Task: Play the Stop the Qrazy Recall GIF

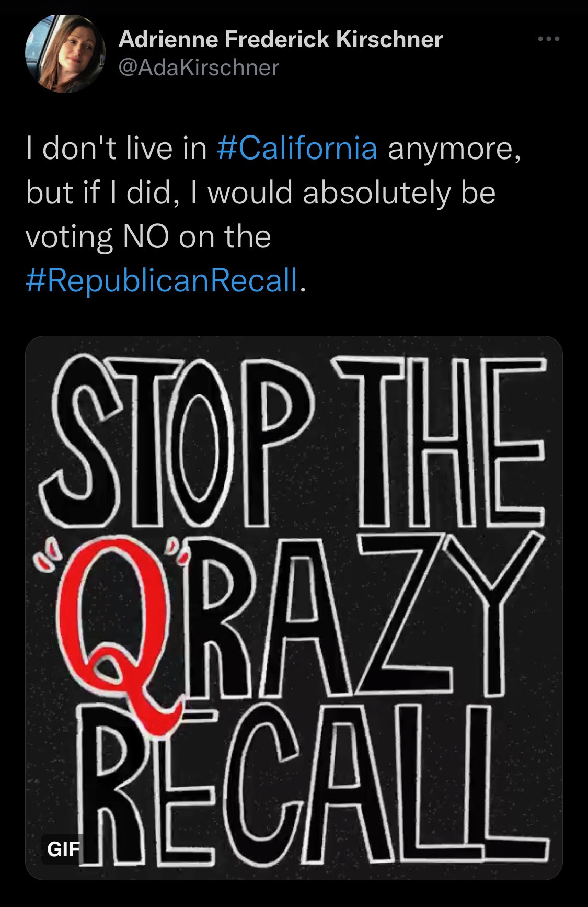Action: (x=294, y=607)
